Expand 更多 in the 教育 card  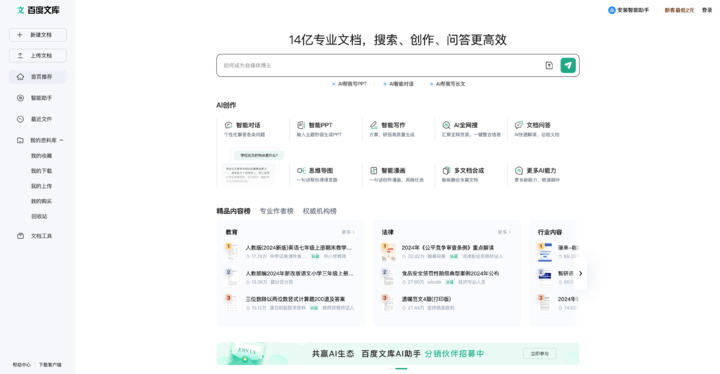(348, 232)
